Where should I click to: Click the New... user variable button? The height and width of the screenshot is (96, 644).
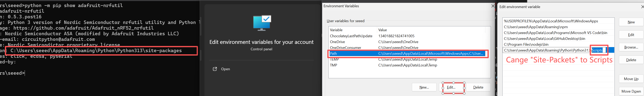[x=424, y=87]
